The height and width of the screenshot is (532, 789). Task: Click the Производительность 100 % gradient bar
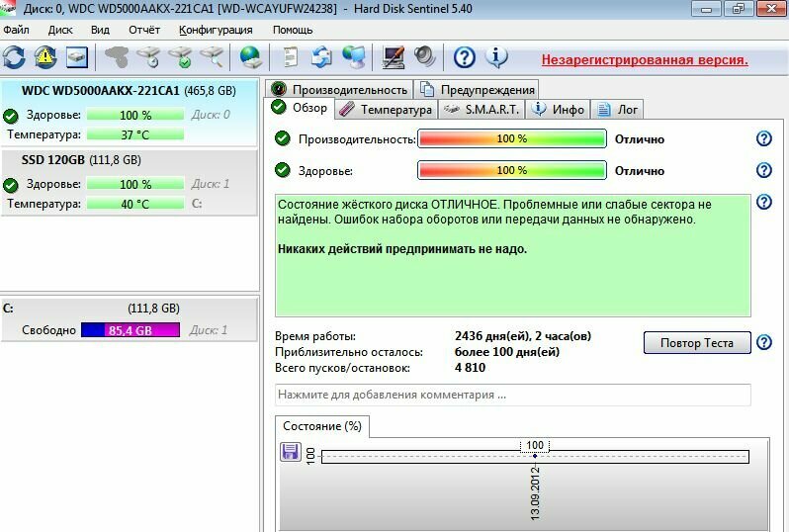[x=512, y=138]
